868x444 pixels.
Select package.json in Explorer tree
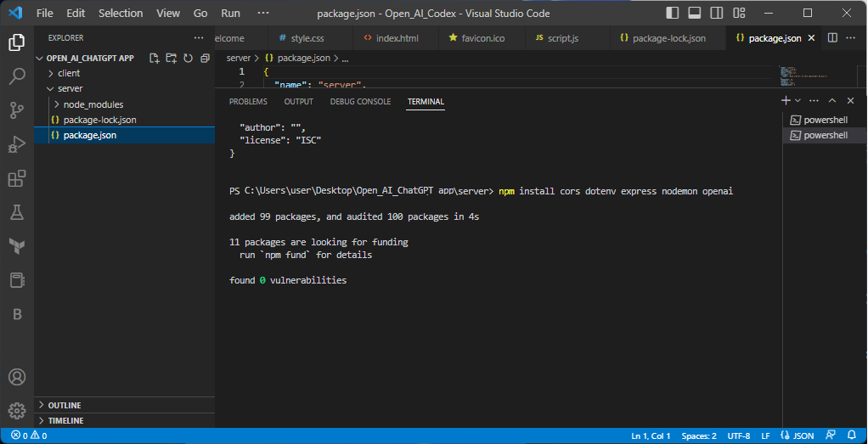(x=90, y=135)
